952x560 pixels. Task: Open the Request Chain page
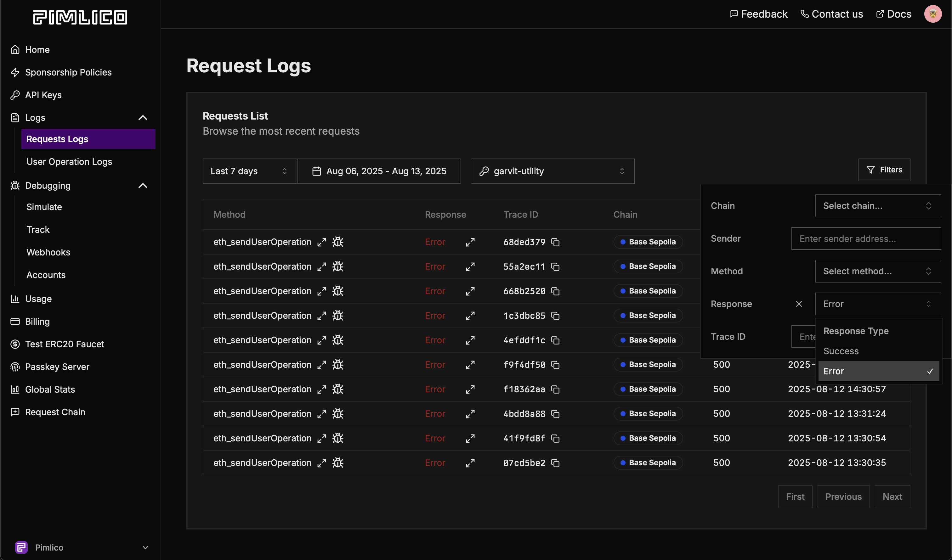point(48,412)
